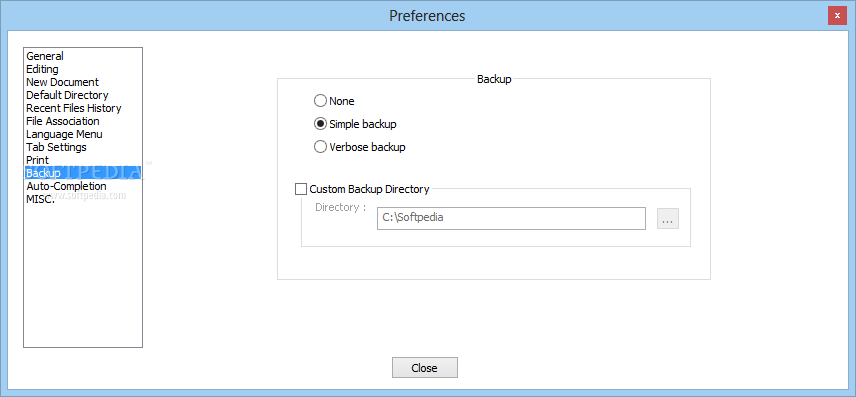Select Default Directory in the category list
The image size is (856, 397).
point(83,95)
